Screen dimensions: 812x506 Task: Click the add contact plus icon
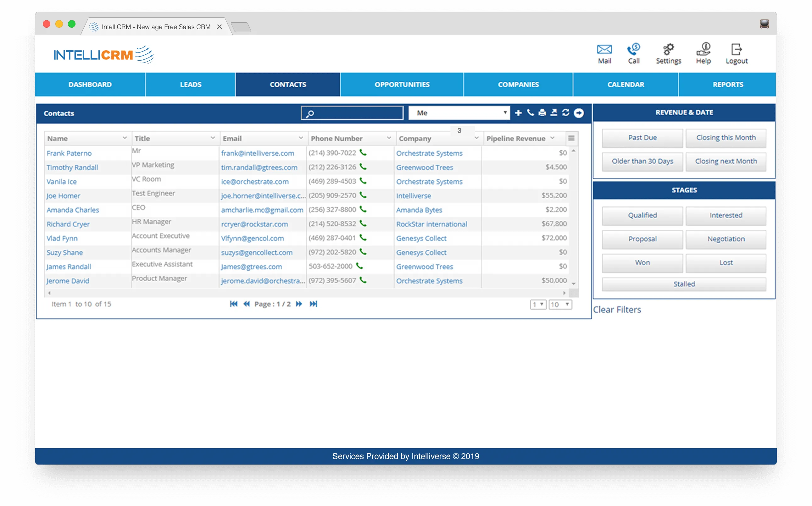pos(518,113)
